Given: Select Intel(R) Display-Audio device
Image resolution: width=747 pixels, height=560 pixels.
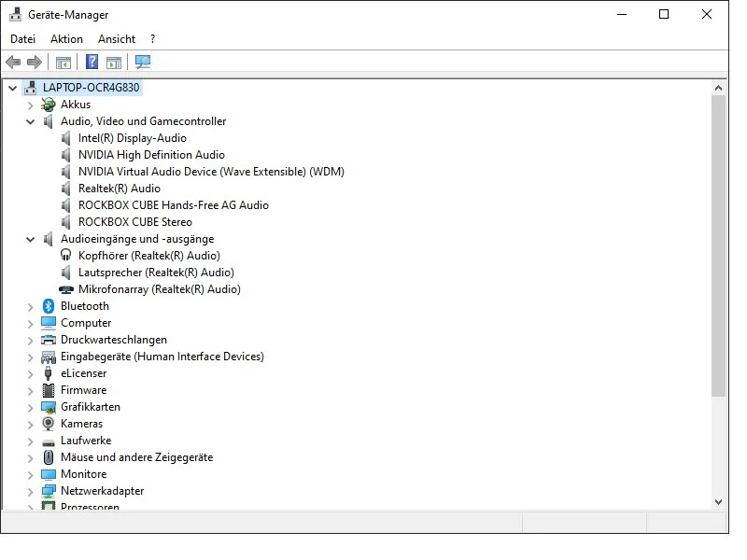Looking at the screenshot, I should click(133, 138).
